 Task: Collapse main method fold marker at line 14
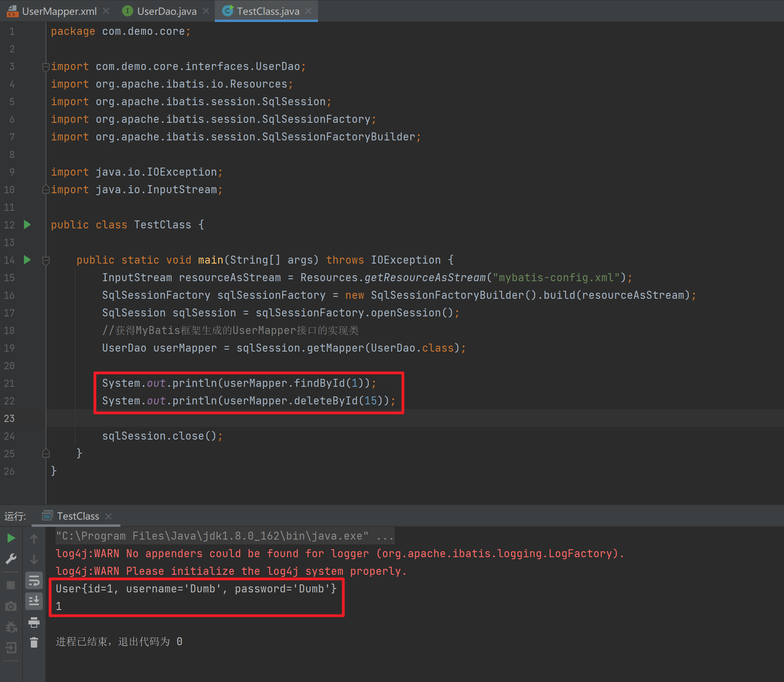coord(46,260)
